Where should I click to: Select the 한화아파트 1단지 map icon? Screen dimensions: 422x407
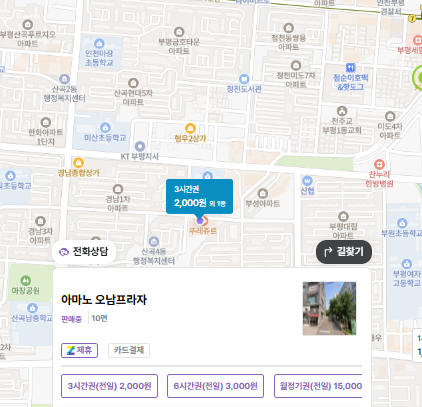(x=46, y=122)
